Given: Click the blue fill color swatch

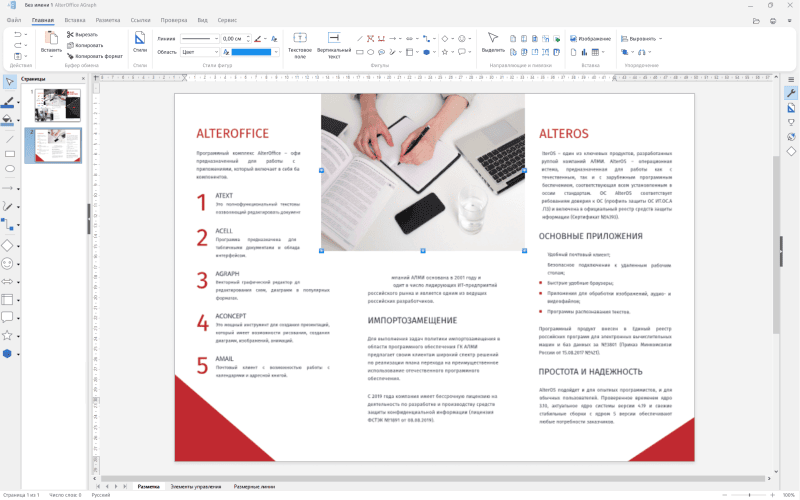Looking at the screenshot, I should (x=252, y=52).
